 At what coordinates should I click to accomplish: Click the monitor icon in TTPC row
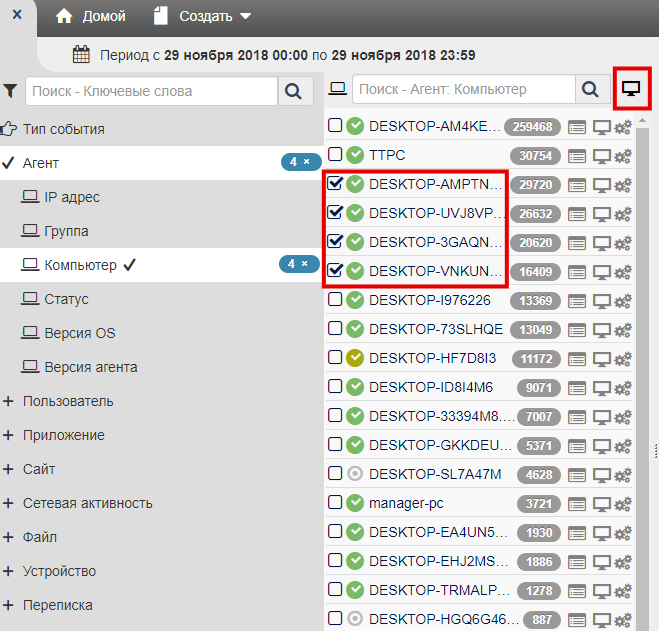click(x=602, y=156)
